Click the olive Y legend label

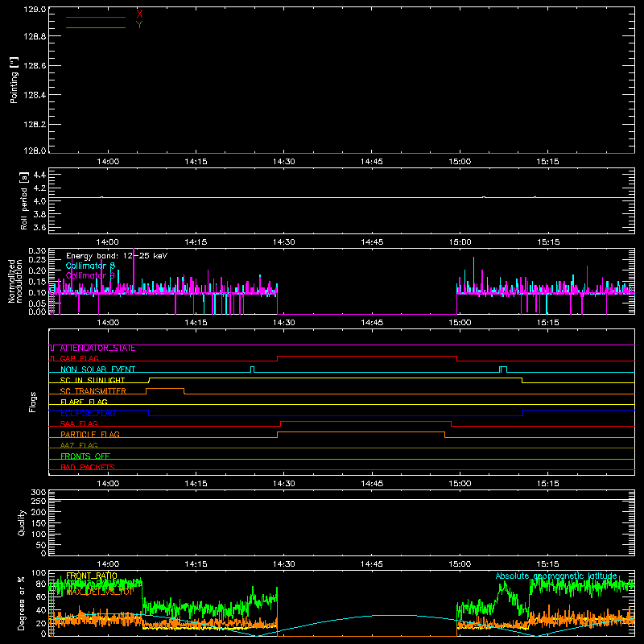(x=139, y=25)
